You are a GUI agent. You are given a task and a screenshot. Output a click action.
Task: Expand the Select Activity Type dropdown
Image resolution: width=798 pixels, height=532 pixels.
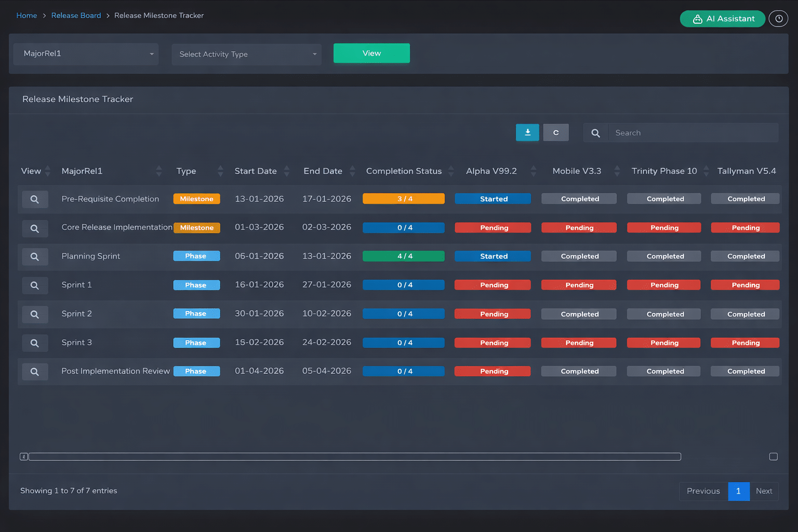pyautogui.click(x=246, y=54)
